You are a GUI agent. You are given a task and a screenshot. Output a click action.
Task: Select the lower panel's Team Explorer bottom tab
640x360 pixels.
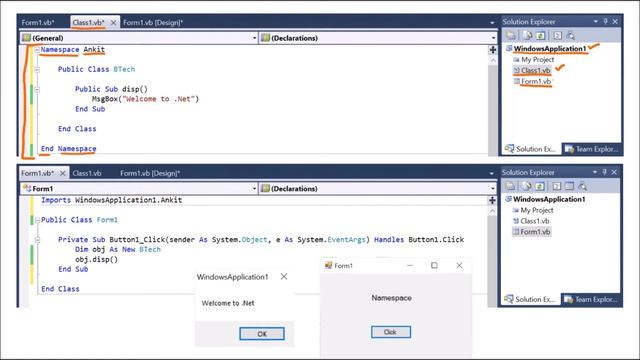pos(591,300)
